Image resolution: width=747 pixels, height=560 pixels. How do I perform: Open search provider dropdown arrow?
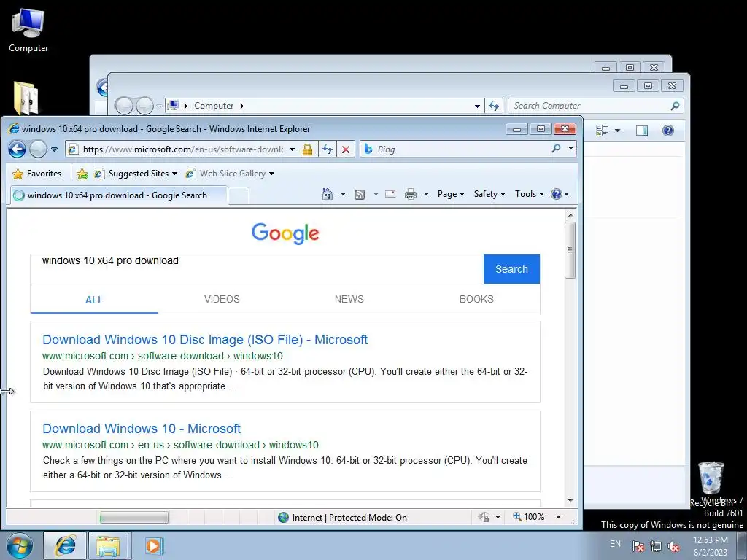click(570, 149)
